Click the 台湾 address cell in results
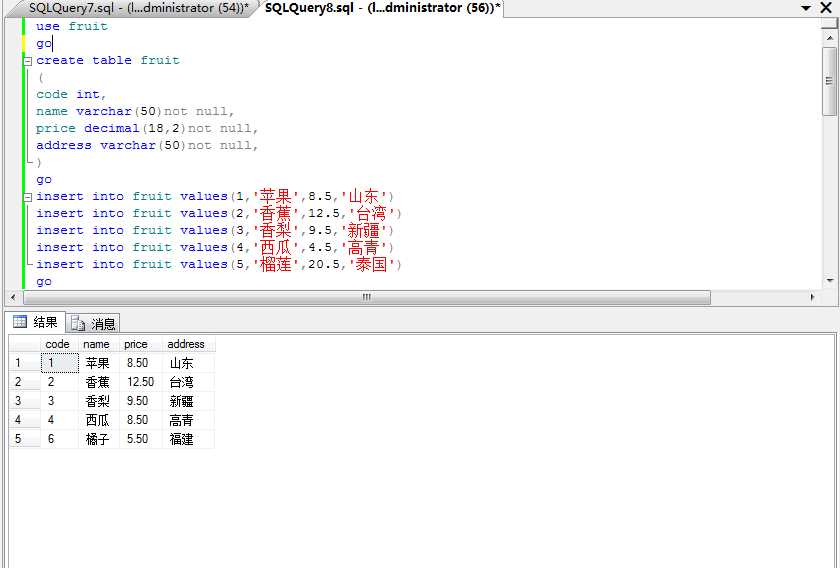 click(188, 382)
